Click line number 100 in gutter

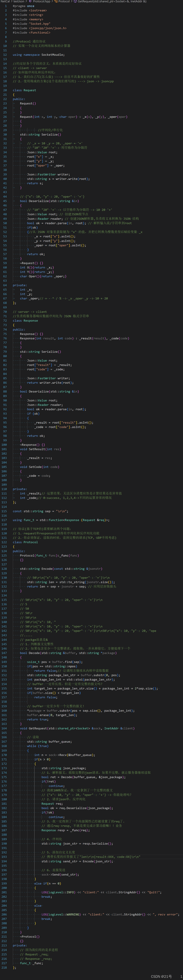tap(4, 445)
